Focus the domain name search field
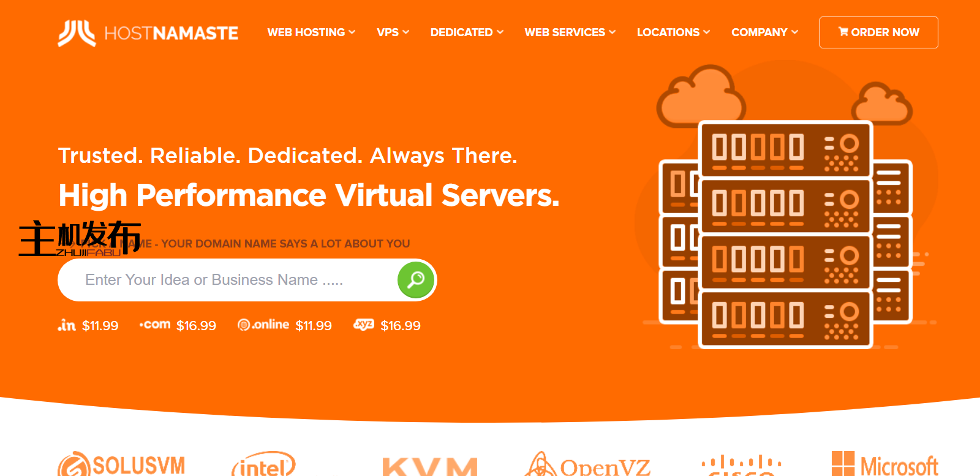This screenshot has height=476, width=980. click(x=233, y=280)
